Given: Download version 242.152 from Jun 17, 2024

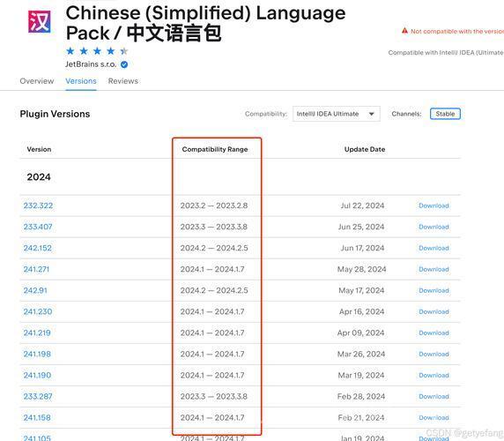Looking at the screenshot, I should (434, 248).
